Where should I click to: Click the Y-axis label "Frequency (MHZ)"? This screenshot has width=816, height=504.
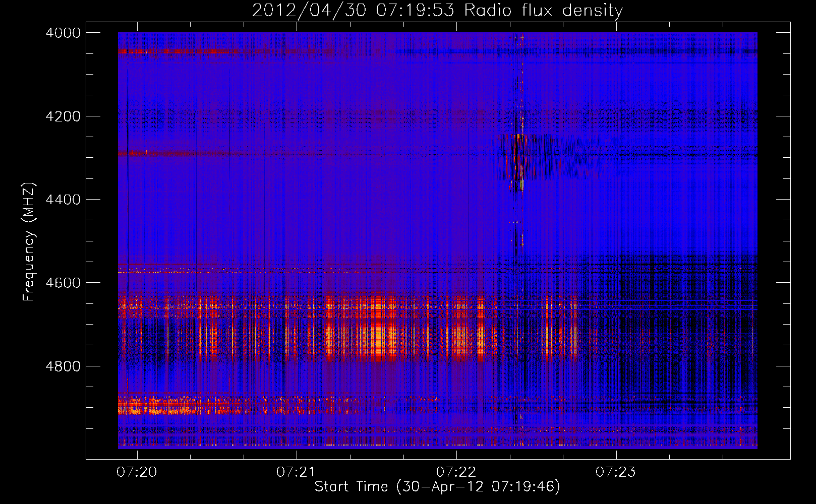[x=29, y=242]
